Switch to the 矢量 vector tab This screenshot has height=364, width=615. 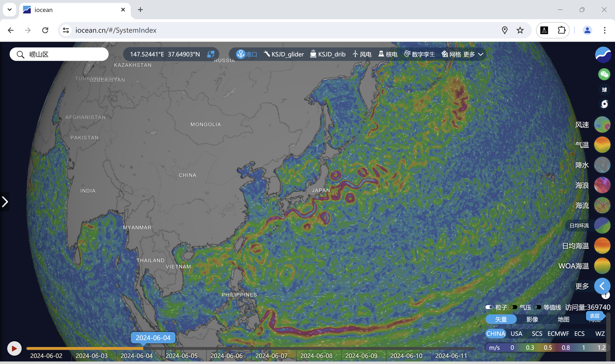[501, 319]
